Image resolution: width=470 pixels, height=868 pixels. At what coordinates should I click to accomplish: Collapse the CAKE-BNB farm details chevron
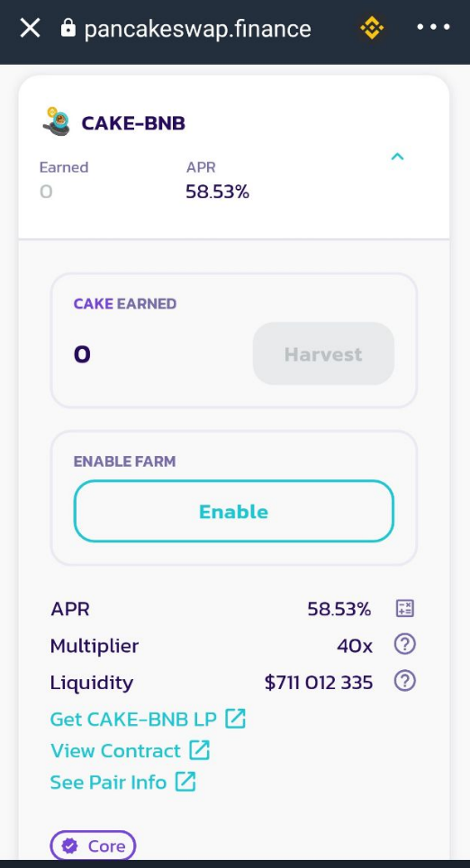[x=397, y=157]
